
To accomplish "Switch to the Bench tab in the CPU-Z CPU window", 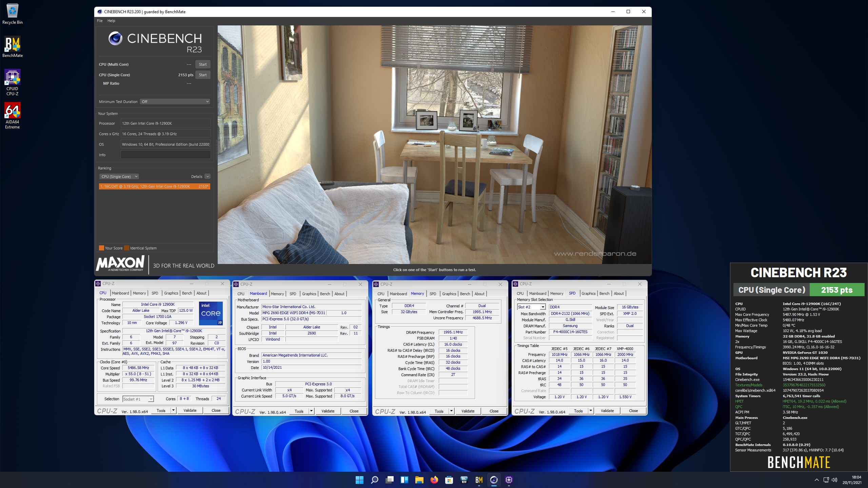I will coord(187,293).
